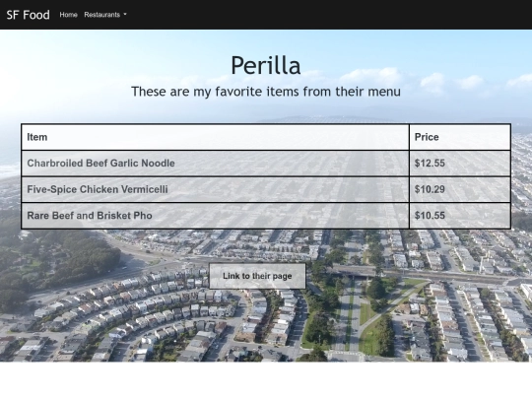Screen dimensions: 532x399
Task: Click the $12.55 price cell
Action: [460, 164]
